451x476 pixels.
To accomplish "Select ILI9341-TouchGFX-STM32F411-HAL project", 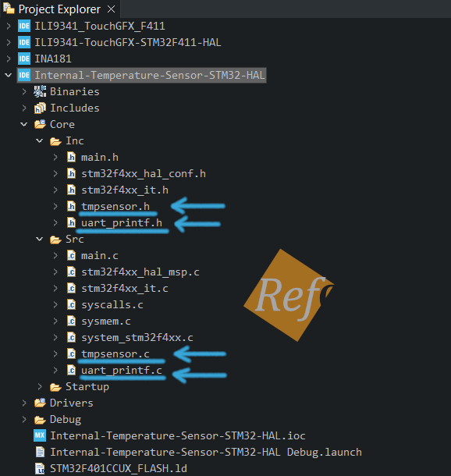I will (x=128, y=42).
